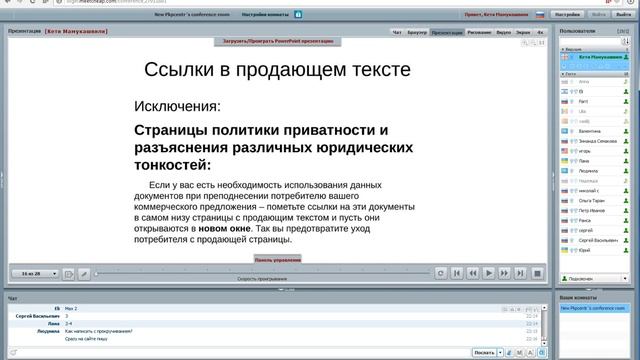640x360 pixels.
Task: Select room in Ваши комнаты list
Action: pyautogui.click(x=594, y=309)
